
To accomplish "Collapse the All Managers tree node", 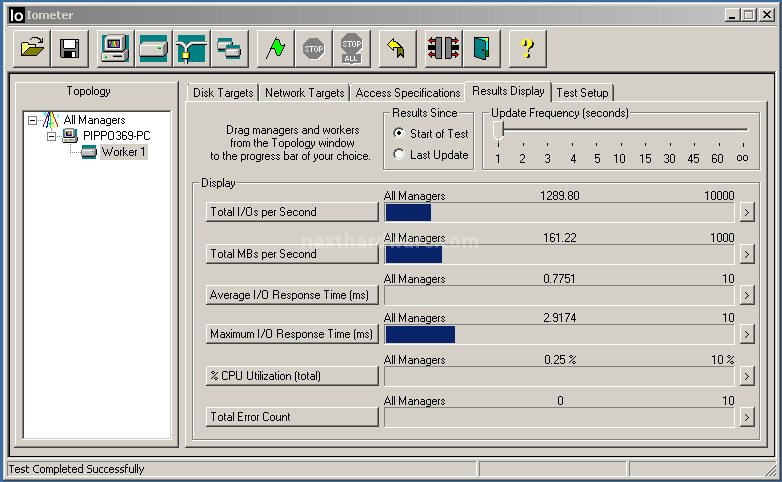I will click(x=32, y=120).
